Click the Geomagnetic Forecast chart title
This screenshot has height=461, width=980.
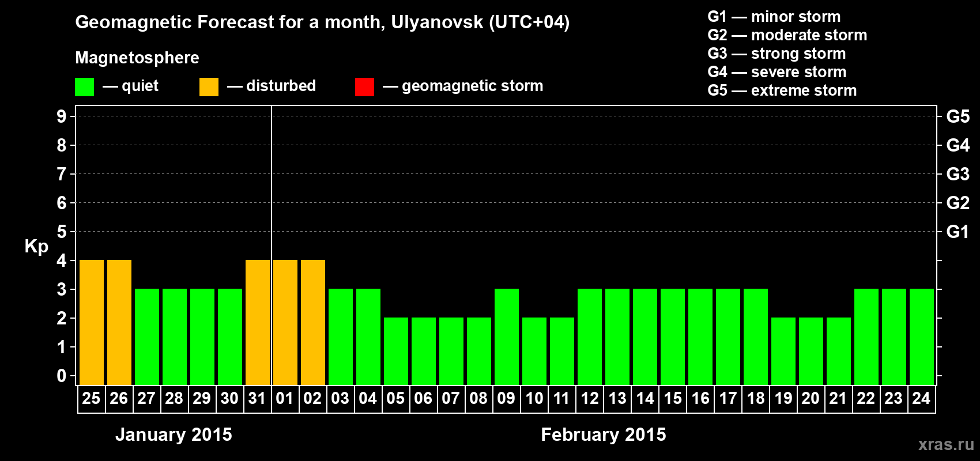pos(322,22)
